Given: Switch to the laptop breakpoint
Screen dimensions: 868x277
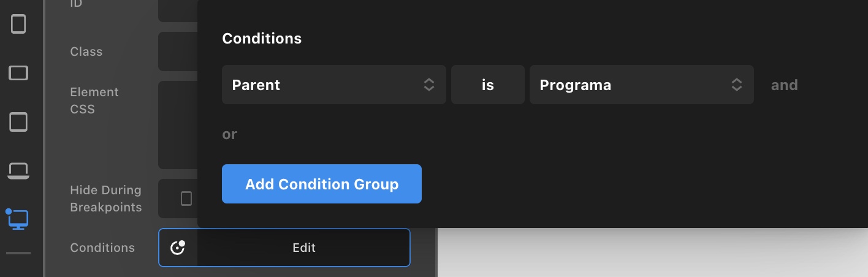Looking at the screenshot, I should tap(18, 170).
